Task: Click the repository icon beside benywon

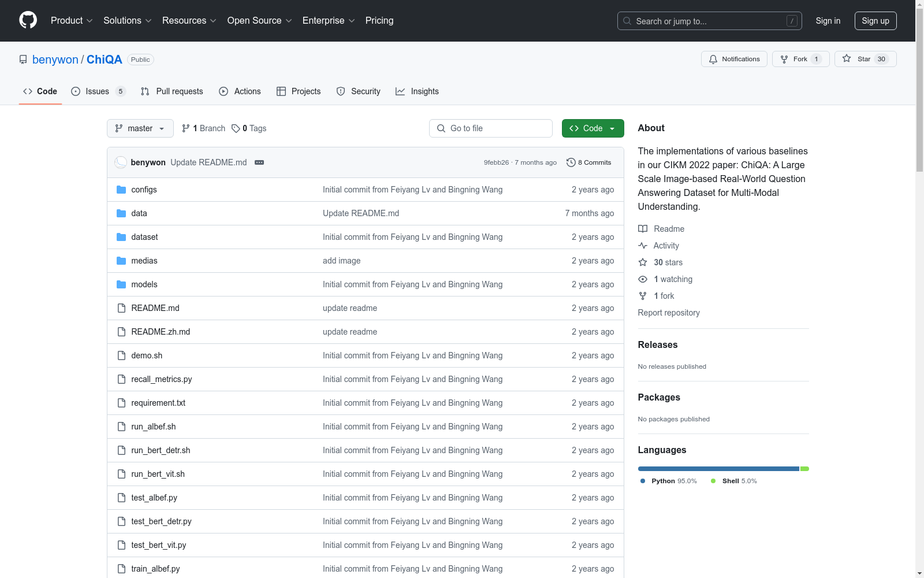Action: [23, 60]
